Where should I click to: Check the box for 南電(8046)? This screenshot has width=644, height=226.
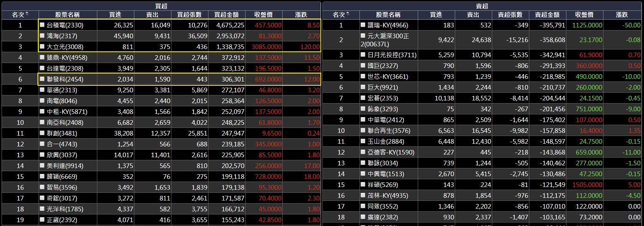point(42,100)
